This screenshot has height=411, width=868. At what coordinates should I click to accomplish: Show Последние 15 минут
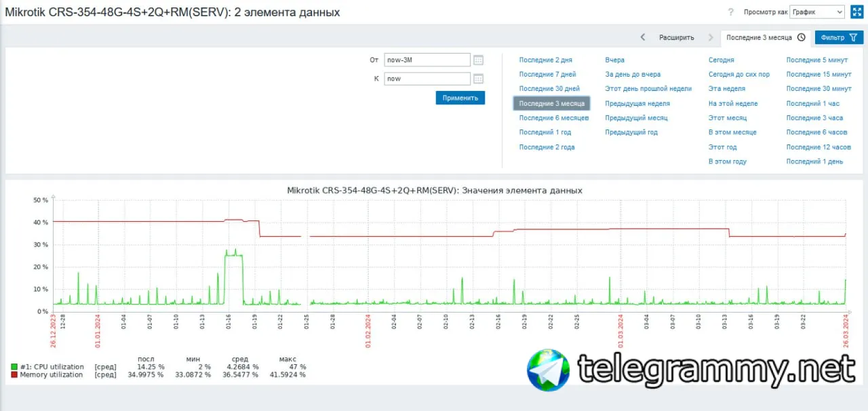(819, 75)
